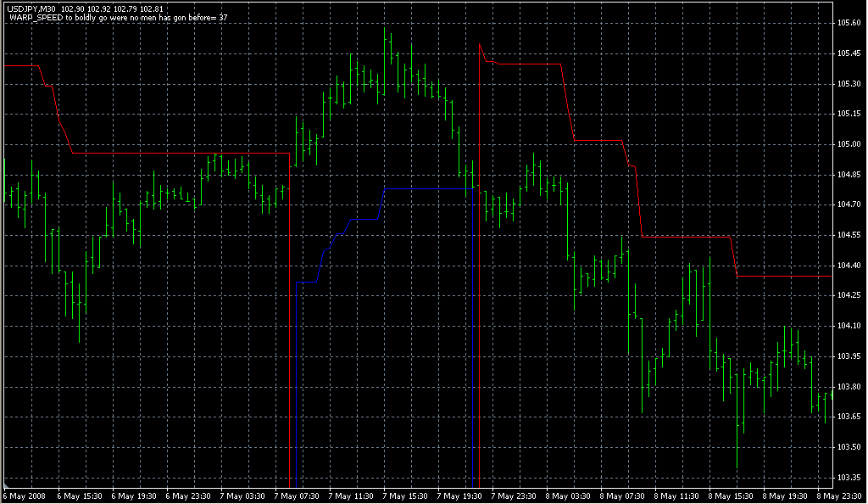Click the 103.80 price axis label

[849, 387]
